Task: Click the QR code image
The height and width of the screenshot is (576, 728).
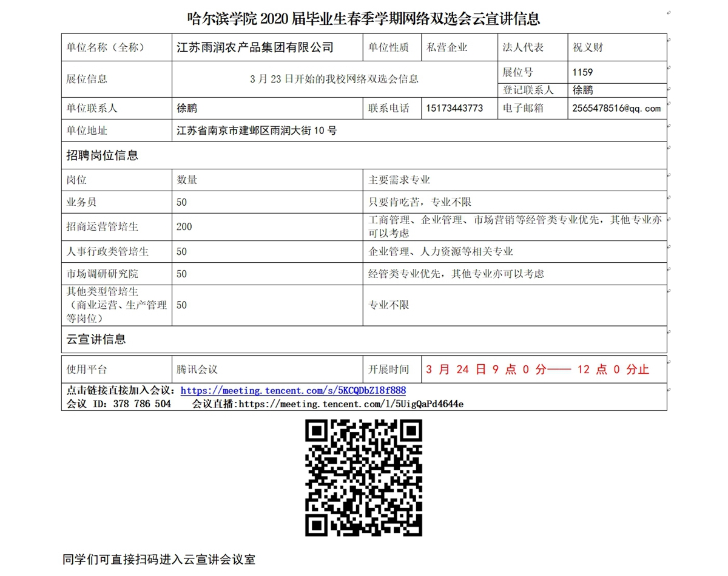Action: 363,478
